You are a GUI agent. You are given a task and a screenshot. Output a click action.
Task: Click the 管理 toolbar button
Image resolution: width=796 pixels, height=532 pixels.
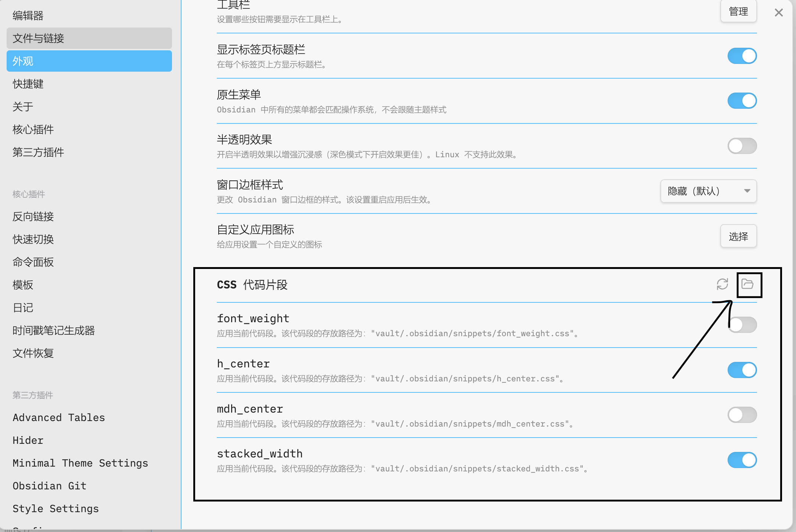pyautogui.click(x=738, y=12)
